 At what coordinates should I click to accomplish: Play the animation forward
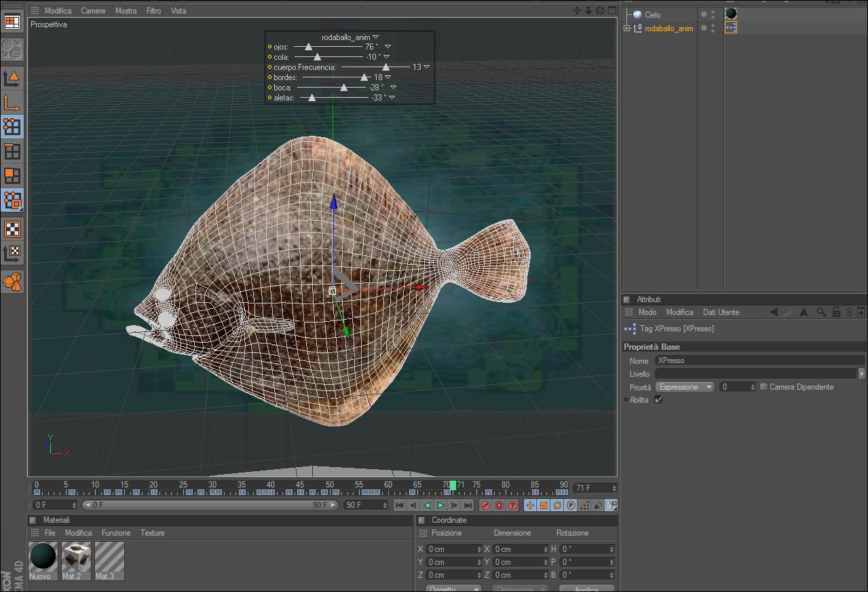pos(440,505)
